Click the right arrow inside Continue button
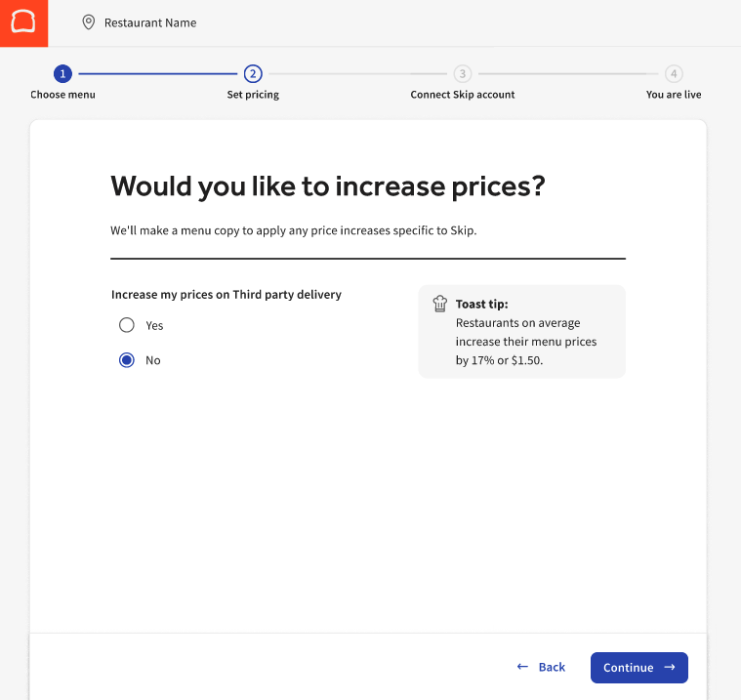741x700 pixels. point(670,668)
